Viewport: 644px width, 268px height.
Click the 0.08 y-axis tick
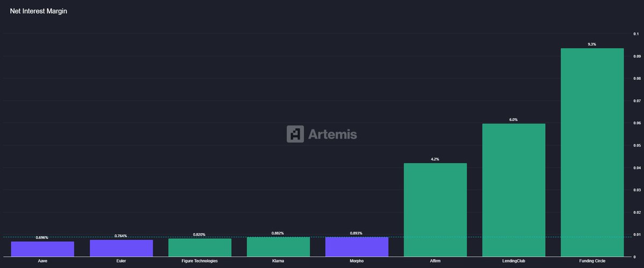[636, 78]
